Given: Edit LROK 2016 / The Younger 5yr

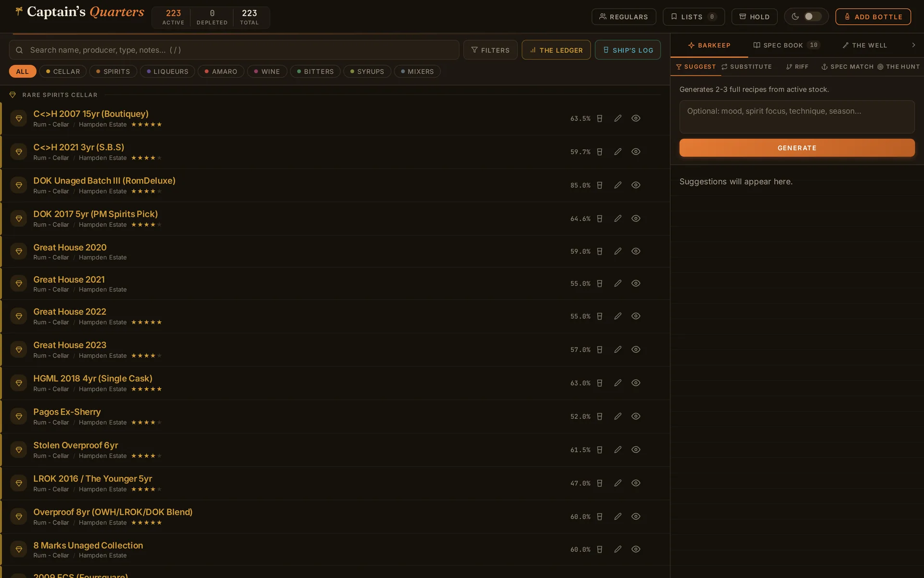Looking at the screenshot, I should pyautogui.click(x=618, y=483).
